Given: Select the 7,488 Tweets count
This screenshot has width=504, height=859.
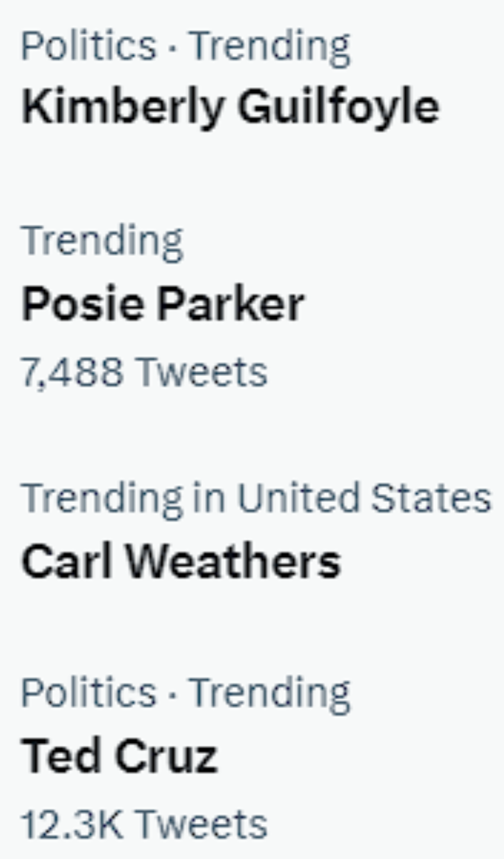Looking at the screenshot, I should point(144,371).
